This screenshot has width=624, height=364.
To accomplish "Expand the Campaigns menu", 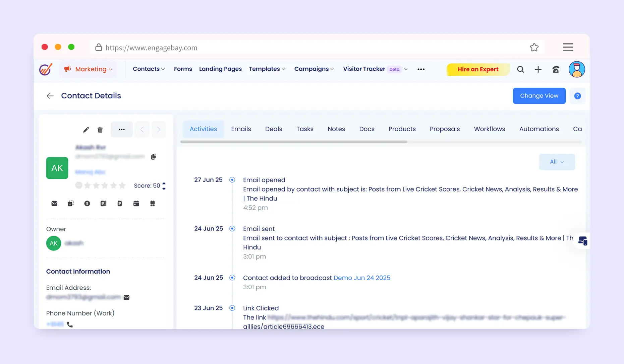I will [x=314, y=69].
